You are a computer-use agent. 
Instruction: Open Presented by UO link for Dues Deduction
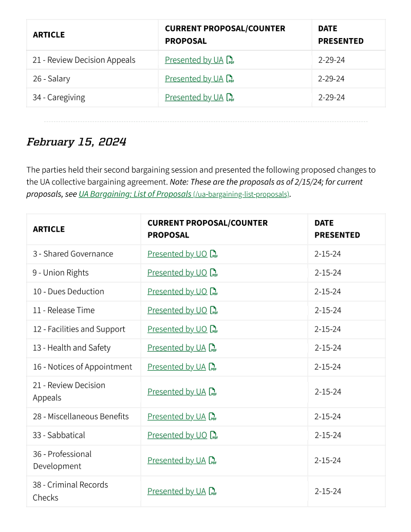177,291
